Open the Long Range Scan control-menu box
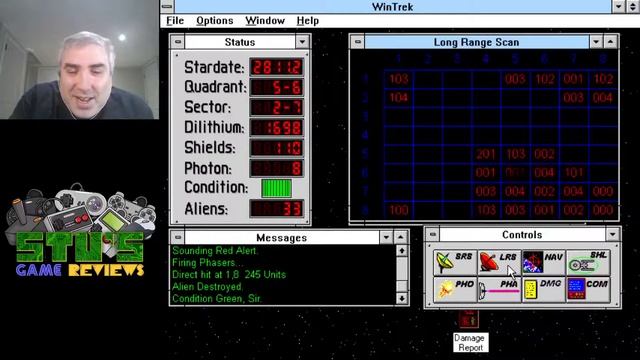The image size is (640, 360). point(358,42)
